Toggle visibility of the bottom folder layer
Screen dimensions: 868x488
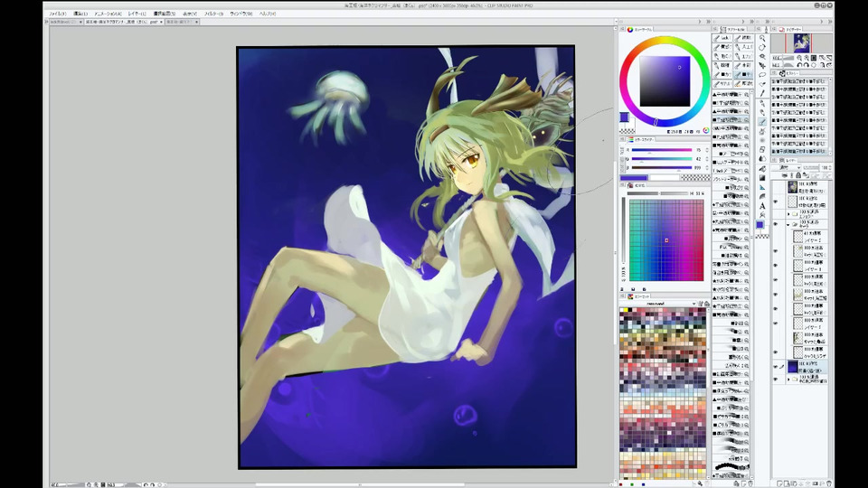(776, 380)
